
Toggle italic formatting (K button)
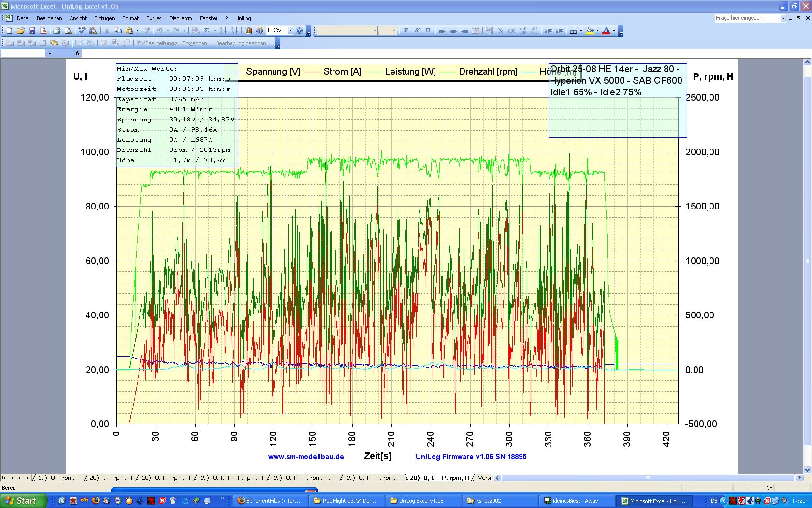tap(417, 30)
